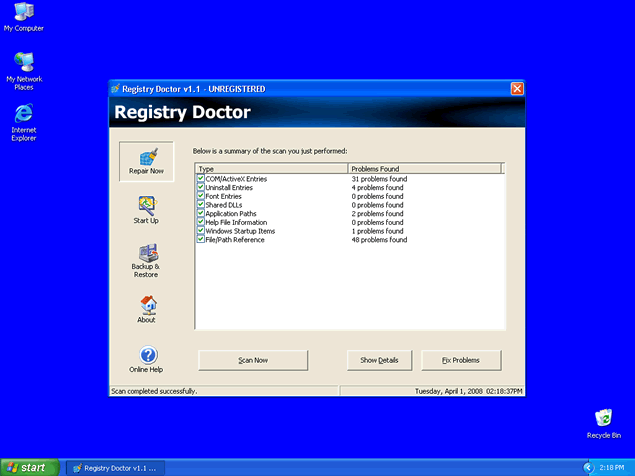
Task: Toggle the Uninstall Entries checkbox
Action: pos(201,188)
